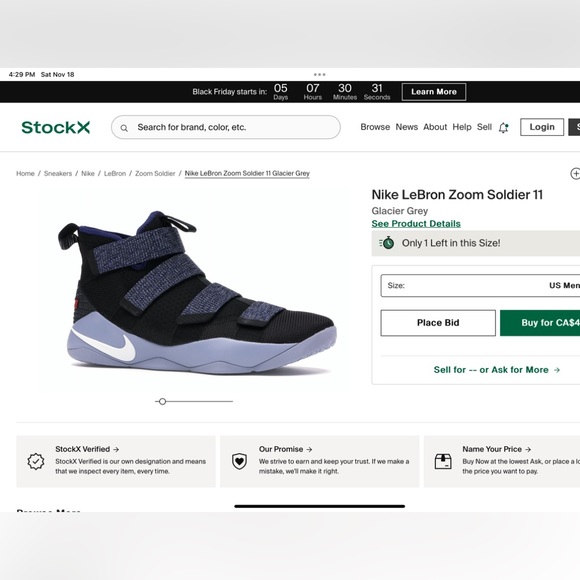
Task: Click the 05 Days countdown value
Action: pyautogui.click(x=280, y=91)
